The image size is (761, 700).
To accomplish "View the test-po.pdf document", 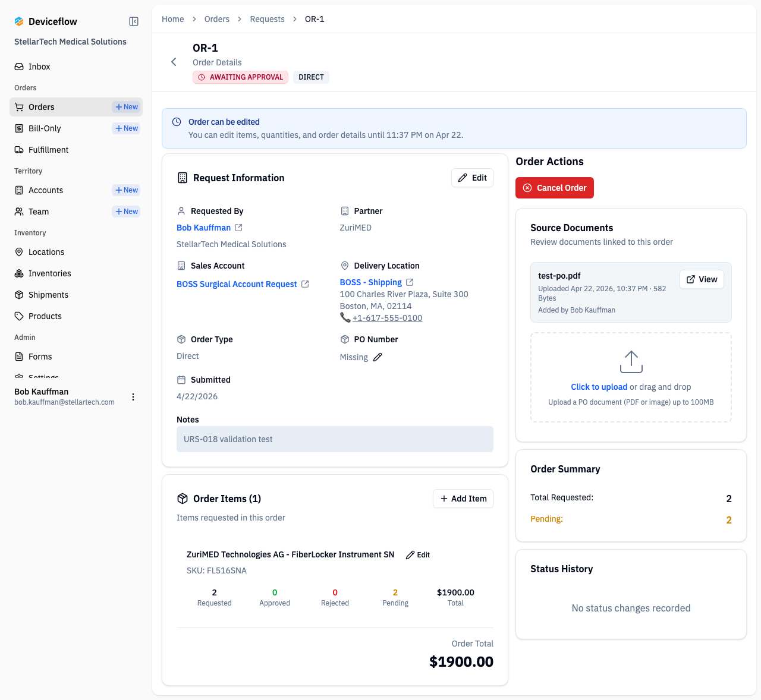I will (702, 279).
